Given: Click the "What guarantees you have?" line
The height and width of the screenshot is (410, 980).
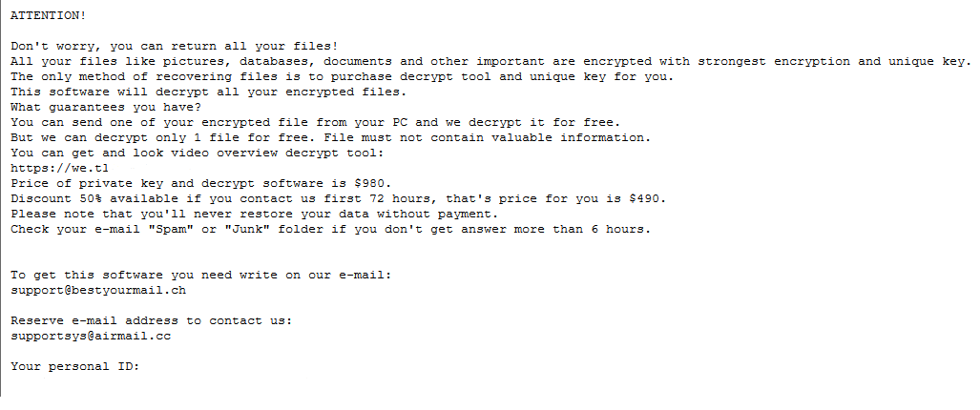Looking at the screenshot, I should point(106,107).
